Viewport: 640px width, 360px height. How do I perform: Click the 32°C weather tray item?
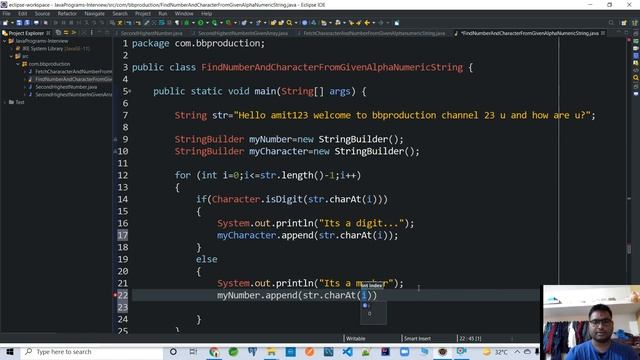coord(495,352)
